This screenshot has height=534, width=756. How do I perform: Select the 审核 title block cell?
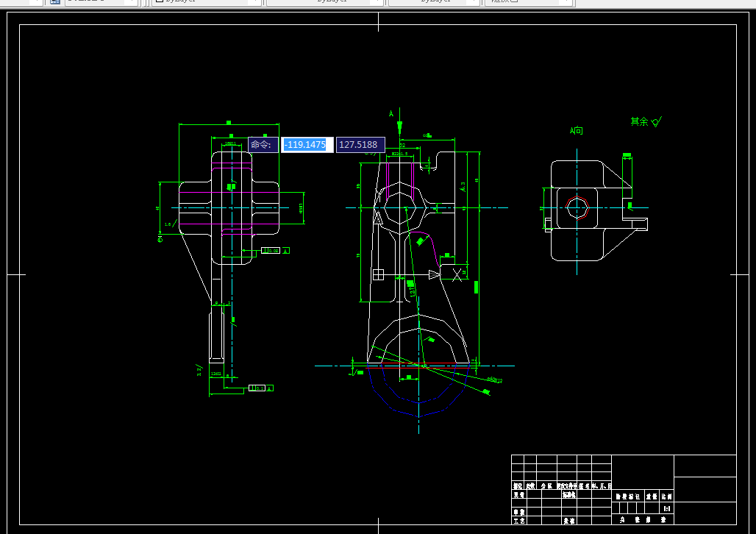pos(519,512)
